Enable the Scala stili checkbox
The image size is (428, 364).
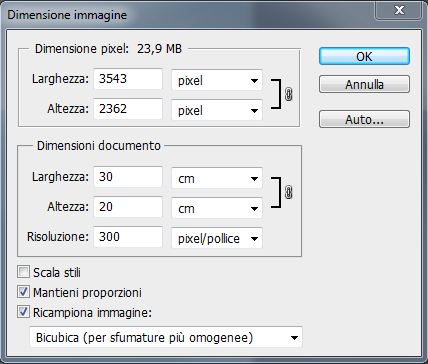click(x=23, y=272)
